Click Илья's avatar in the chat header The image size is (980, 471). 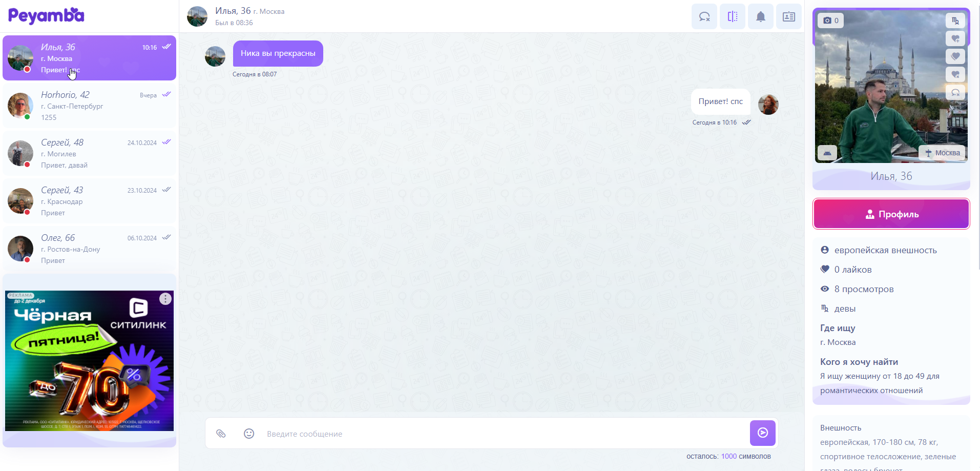tap(197, 16)
